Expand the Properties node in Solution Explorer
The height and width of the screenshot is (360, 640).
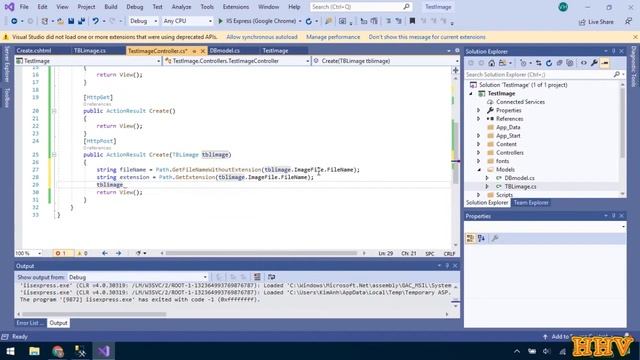[479, 111]
